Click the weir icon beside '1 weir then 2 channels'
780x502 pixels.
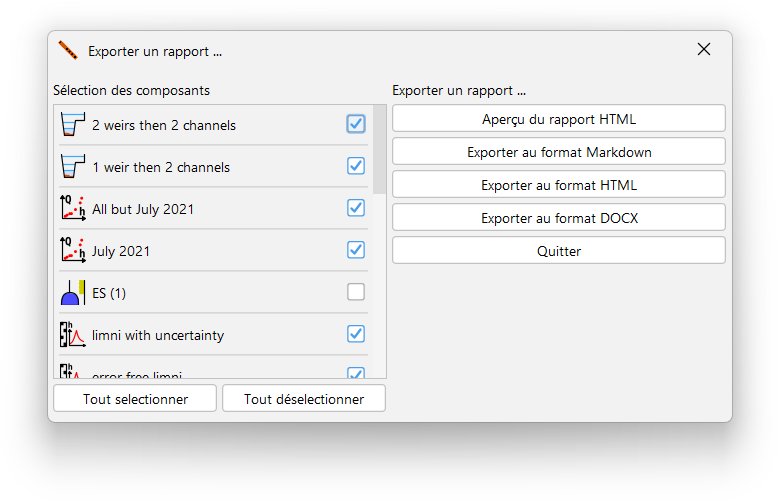point(72,167)
